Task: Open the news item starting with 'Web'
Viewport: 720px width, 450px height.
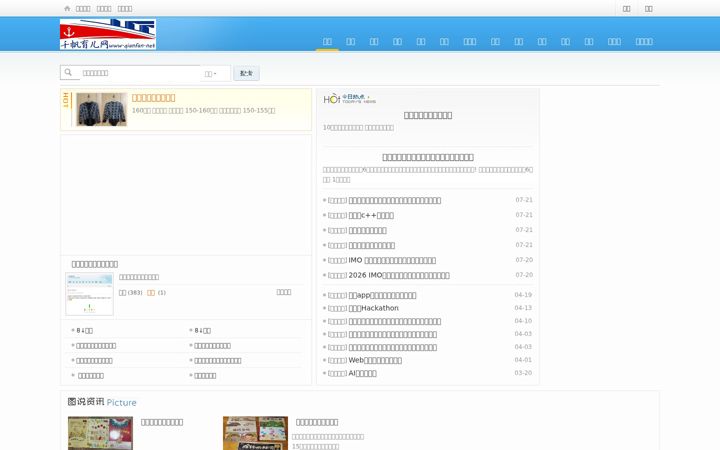Action: click(375, 360)
